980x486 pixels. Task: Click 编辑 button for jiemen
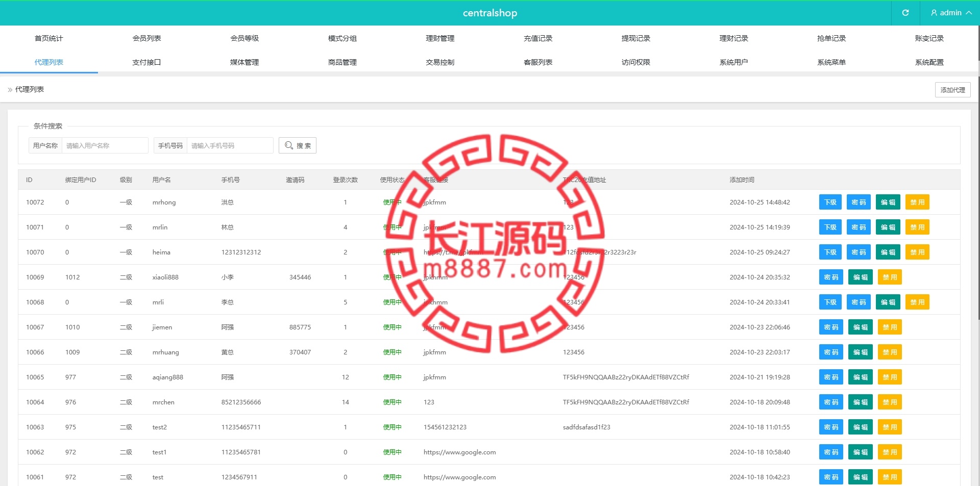click(x=861, y=327)
